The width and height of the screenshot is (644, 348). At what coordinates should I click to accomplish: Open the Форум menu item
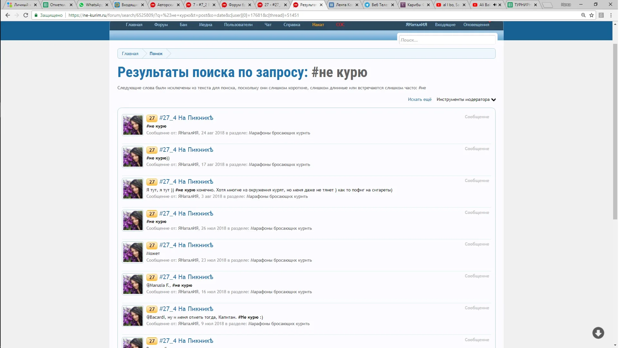tap(161, 24)
